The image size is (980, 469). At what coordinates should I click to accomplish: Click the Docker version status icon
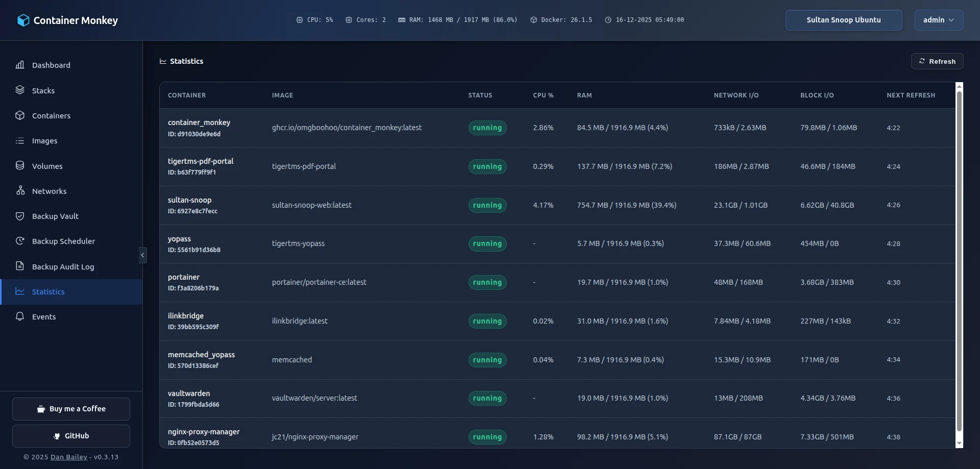(534, 20)
